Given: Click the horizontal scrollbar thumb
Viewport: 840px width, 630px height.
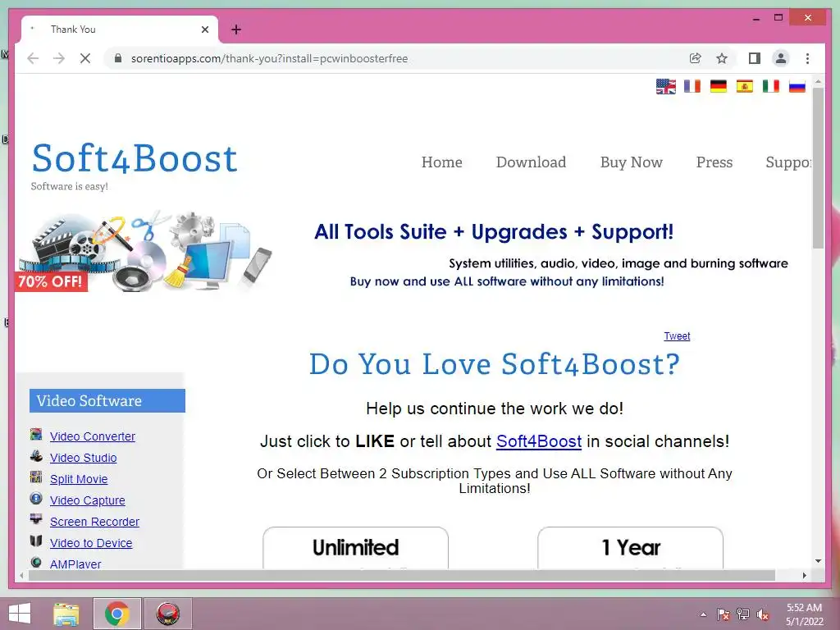Looking at the screenshot, I should 402,575.
